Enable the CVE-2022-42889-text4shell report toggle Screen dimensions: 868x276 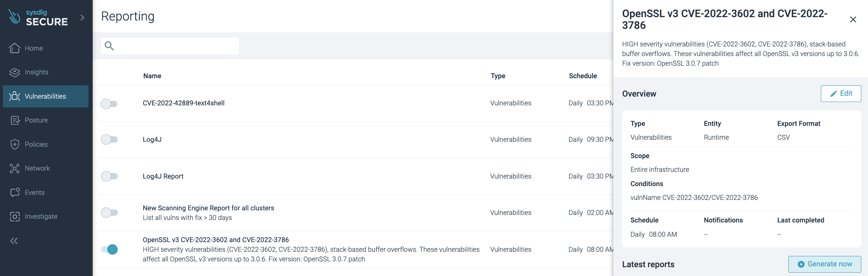(109, 104)
